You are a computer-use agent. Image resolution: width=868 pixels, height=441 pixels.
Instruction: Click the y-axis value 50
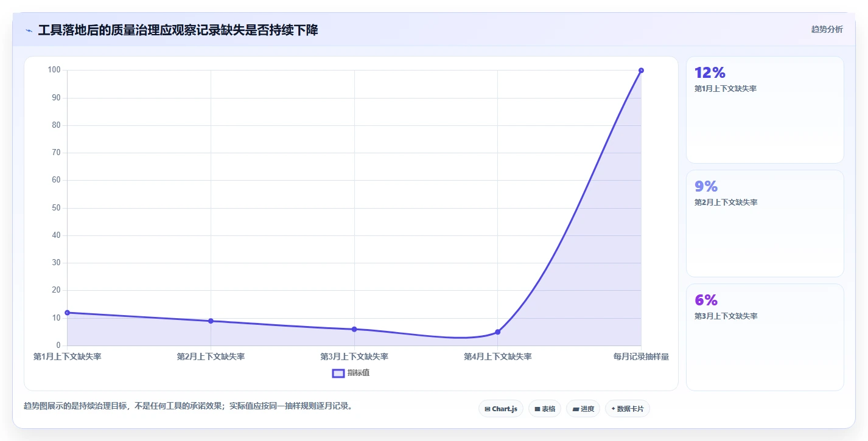[x=56, y=208]
